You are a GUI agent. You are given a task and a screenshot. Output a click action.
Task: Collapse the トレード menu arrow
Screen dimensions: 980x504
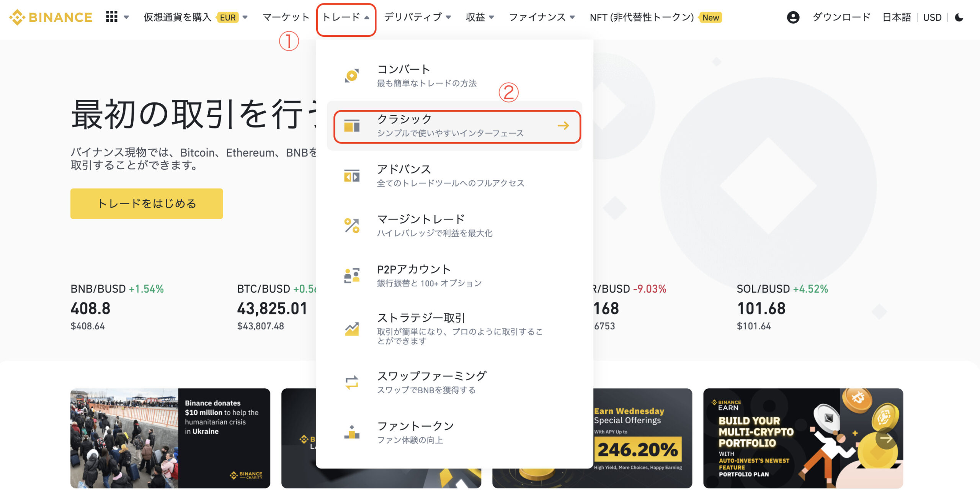point(367,17)
